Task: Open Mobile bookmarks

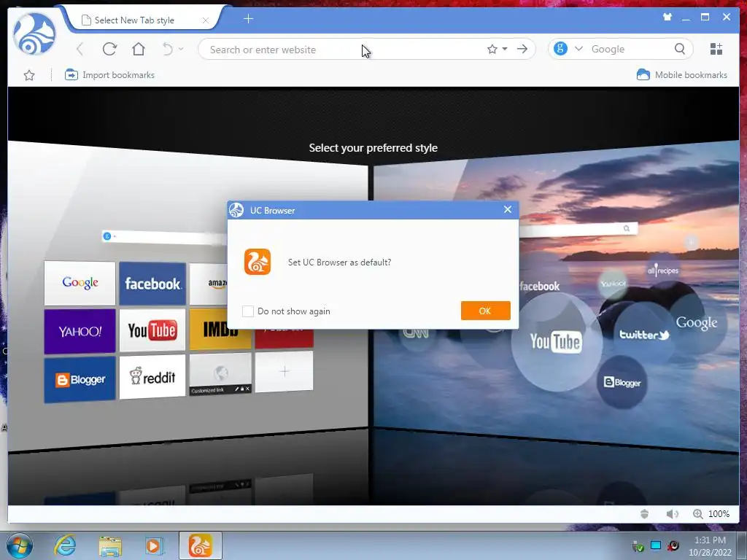Action: click(x=682, y=75)
